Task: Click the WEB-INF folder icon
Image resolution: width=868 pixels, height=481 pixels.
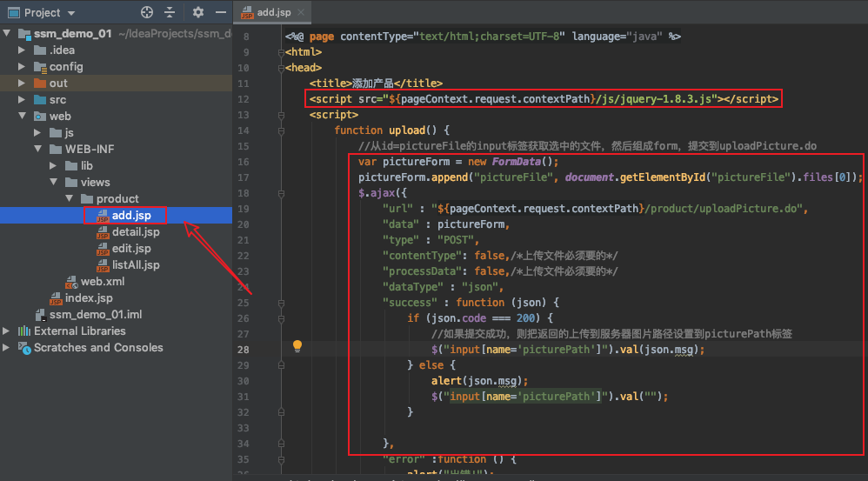Action: pos(56,150)
